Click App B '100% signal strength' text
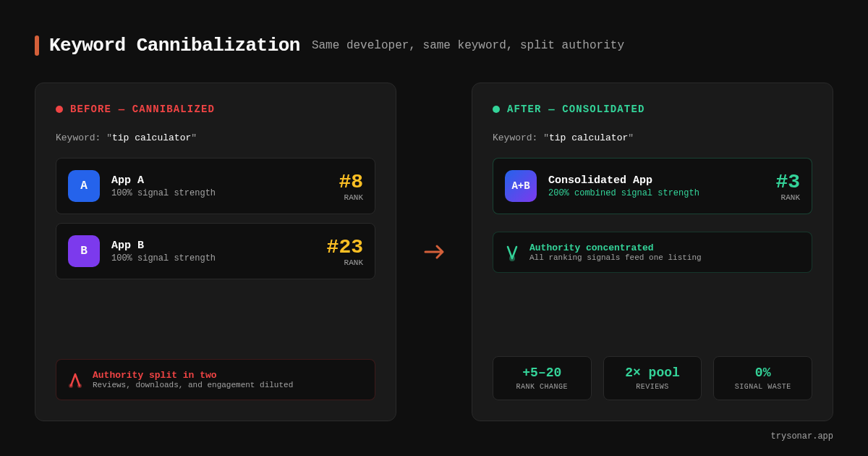The image size is (868, 456). point(163,258)
